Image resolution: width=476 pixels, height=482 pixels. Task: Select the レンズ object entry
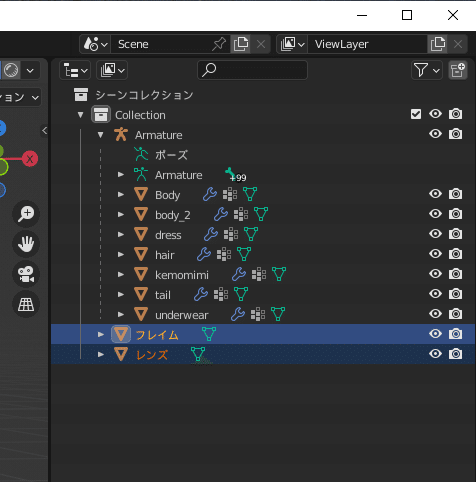[152, 355]
